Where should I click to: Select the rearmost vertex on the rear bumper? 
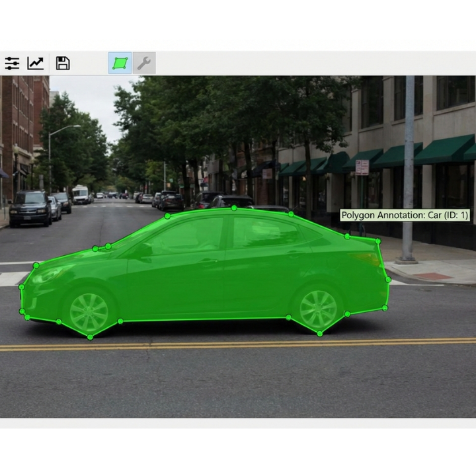pyautogui.click(x=388, y=280)
